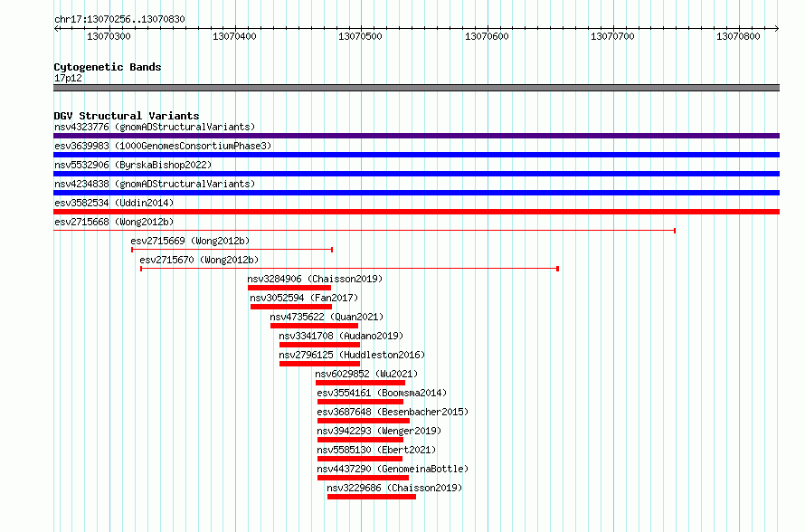The width and height of the screenshot is (805, 532).
Task: Click the thin esv2715668 variant line
Action: pyautogui.click(x=365, y=231)
